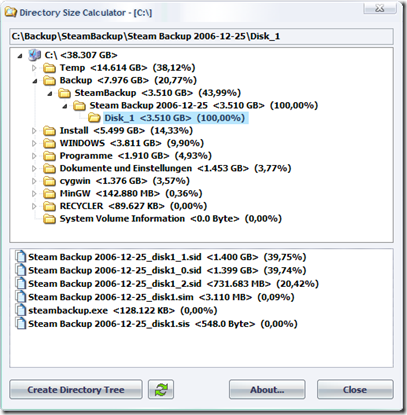407x415 pixels.
Task: Click the path field showing C:\Backup\SteamBackup
Action: pos(201,36)
